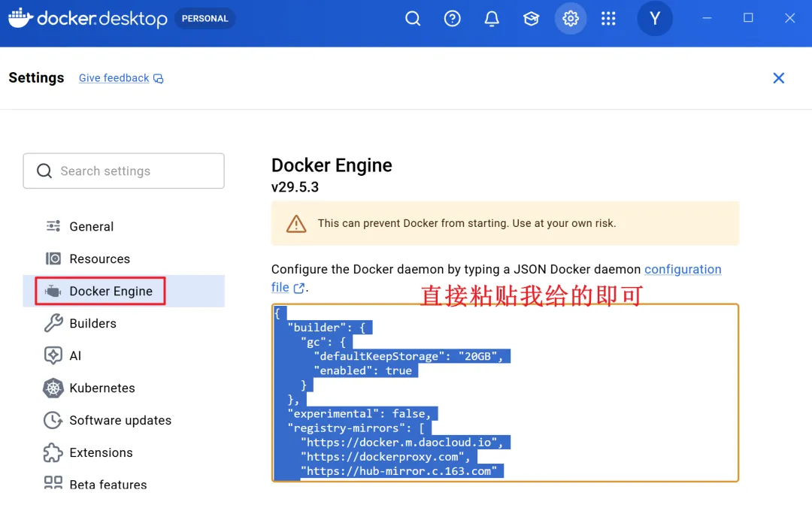This screenshot has height=526, width=812.
Task: Click the "builder": { line
Action: 326,328
